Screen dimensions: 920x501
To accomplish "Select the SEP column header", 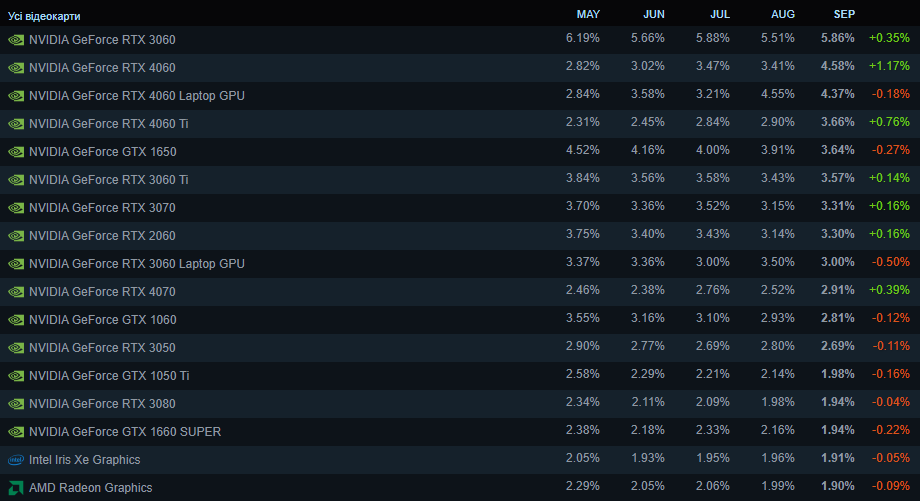I will (x=844, y=14).
